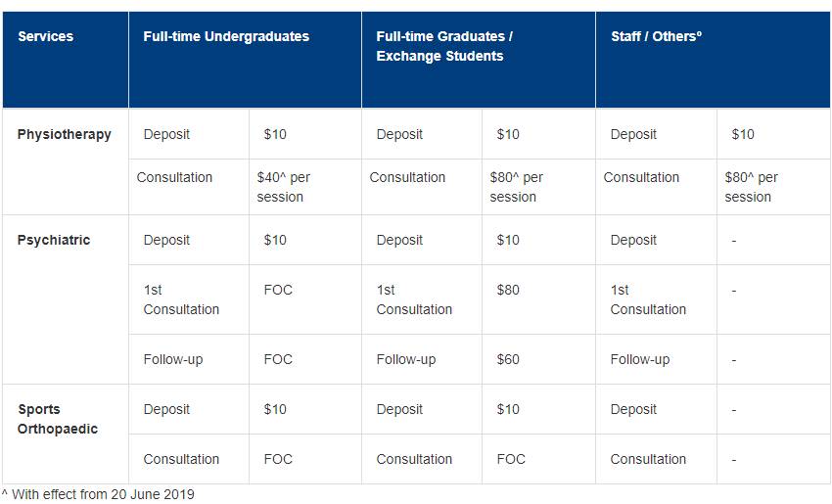Select the Undergraduates Follow-up FOC cell

(278, 359)
